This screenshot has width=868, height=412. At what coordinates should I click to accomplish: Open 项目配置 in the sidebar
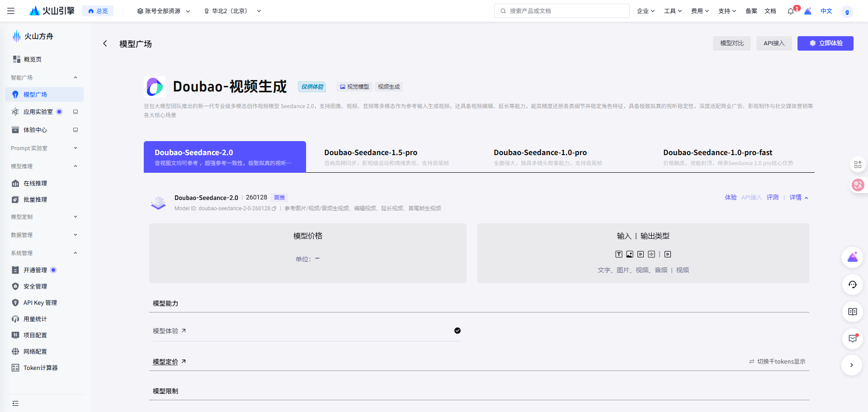click(x=44, y=335)
